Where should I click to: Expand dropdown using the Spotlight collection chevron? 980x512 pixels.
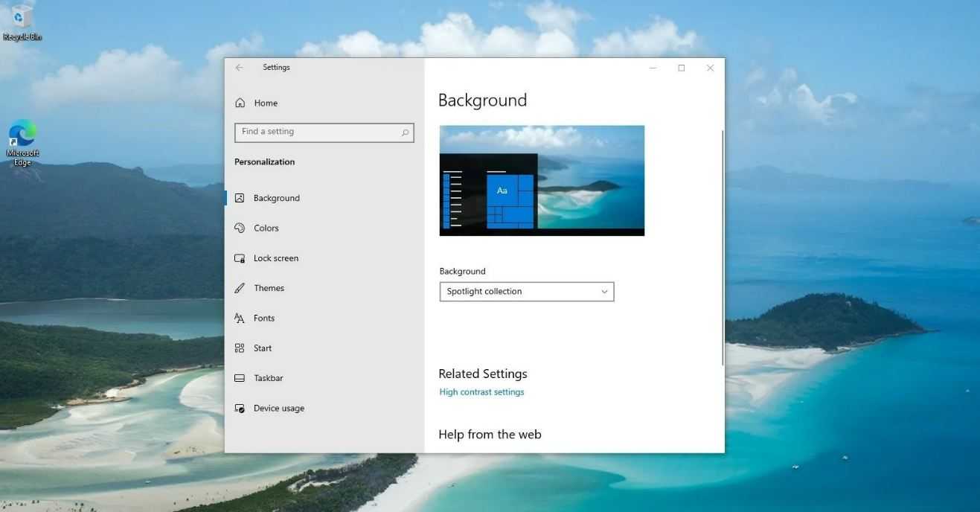604,292
